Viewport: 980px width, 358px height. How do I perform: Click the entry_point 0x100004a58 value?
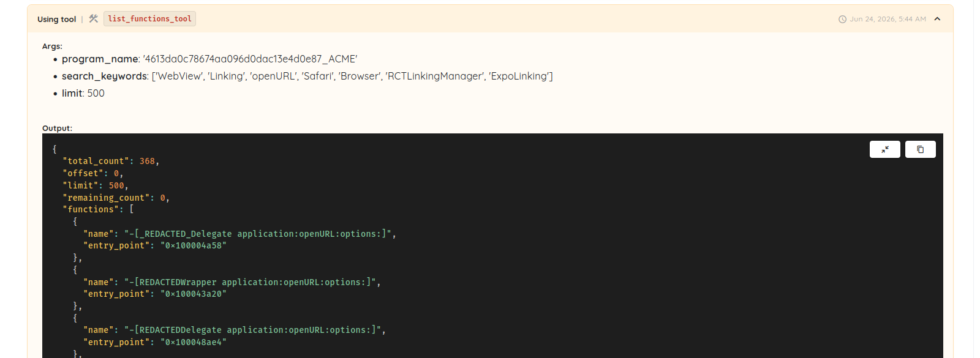tap(194, 245)
